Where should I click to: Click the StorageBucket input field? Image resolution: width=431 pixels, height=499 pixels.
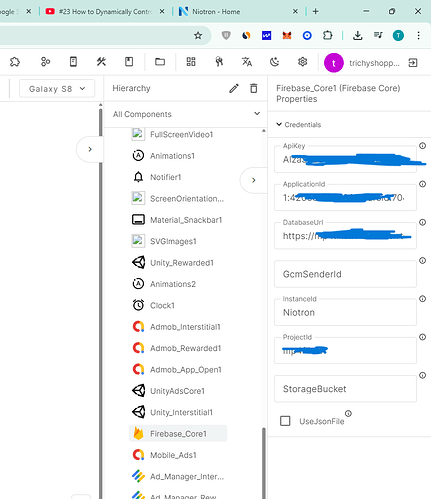pos(345,389)
